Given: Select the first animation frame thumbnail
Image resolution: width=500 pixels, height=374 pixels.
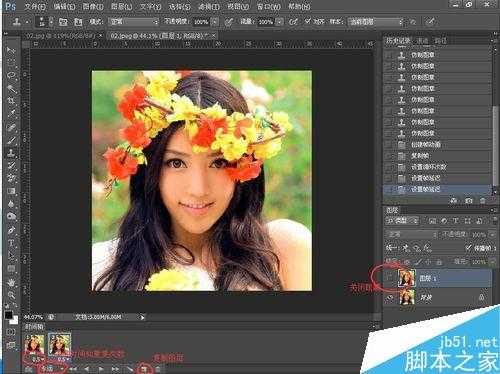Looking at the screenshot, I should click(34, 344).
